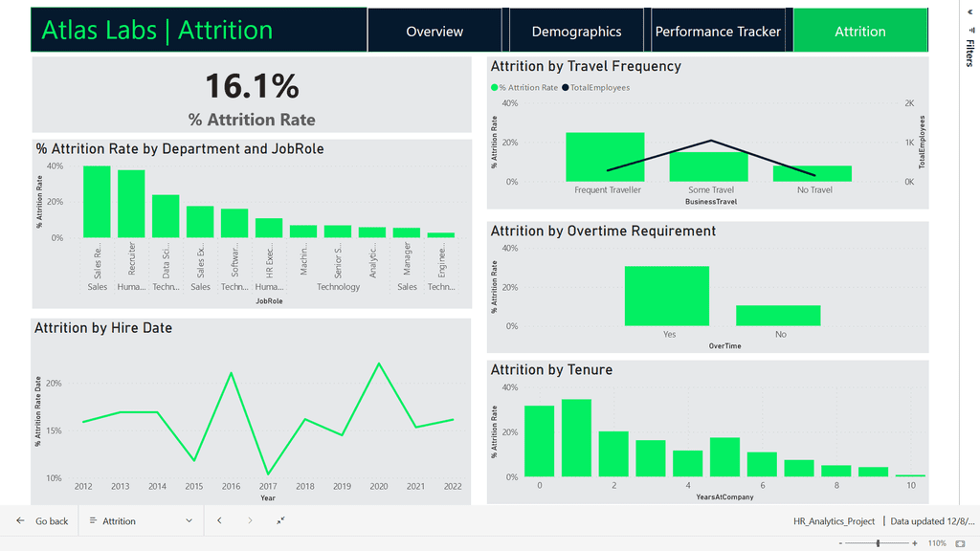Viewport: 980px width, 551px height.
Task: Exit full screen with collapse arrows icon
Action: coord(280,520)
